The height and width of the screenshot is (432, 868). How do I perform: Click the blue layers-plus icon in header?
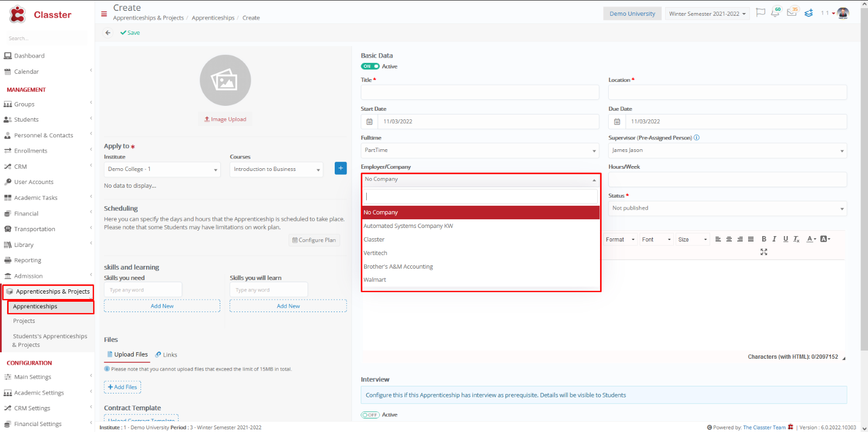(x=809, y=13)
